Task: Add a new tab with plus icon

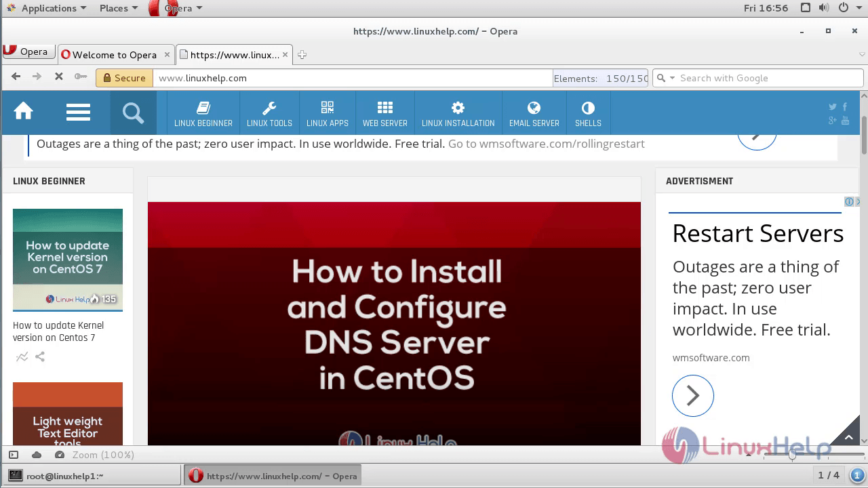Action: (302, 55)
